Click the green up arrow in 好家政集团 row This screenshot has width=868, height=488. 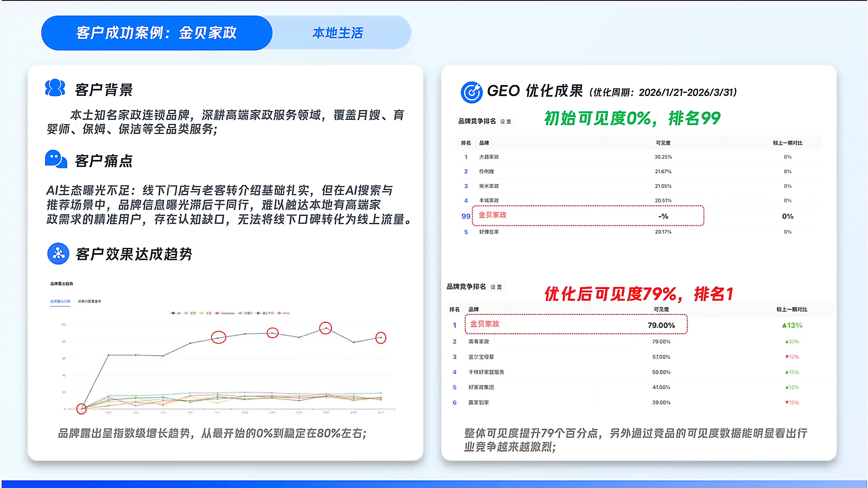787,387
